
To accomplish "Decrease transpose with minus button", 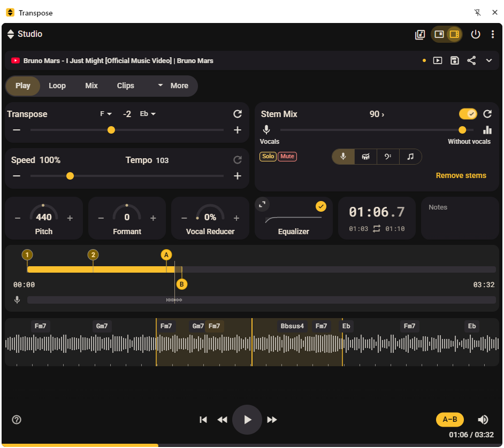I will pyautogui.click(x=17, y=130).
